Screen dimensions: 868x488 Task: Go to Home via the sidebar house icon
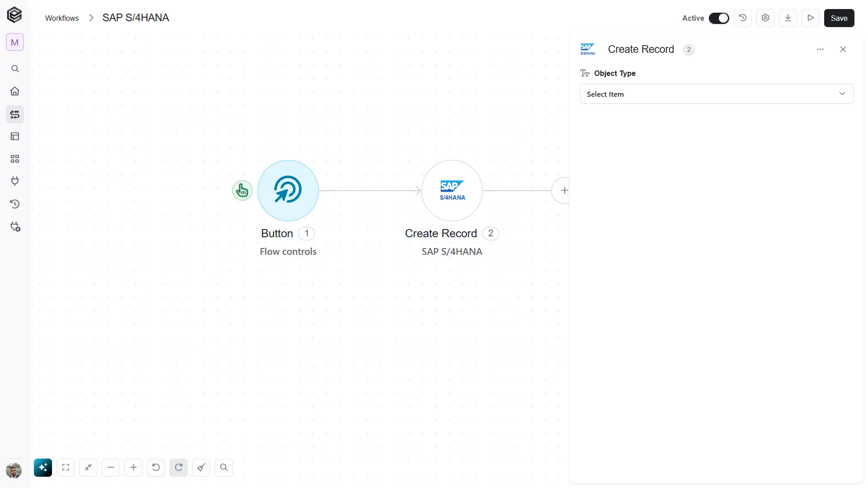(15, 91)
